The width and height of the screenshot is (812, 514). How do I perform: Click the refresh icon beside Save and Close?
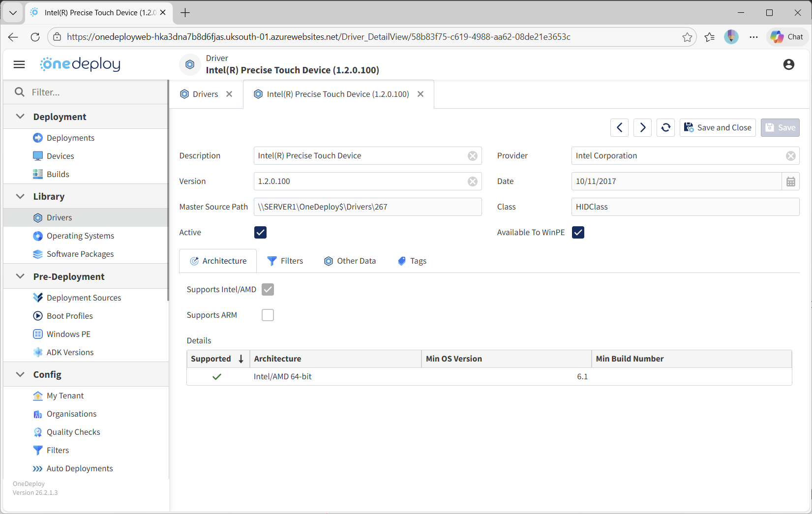(665, 127)
